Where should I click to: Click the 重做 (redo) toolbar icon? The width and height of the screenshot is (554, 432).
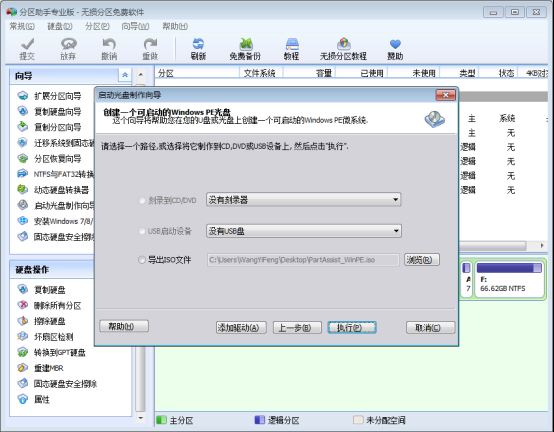point(150,49)
